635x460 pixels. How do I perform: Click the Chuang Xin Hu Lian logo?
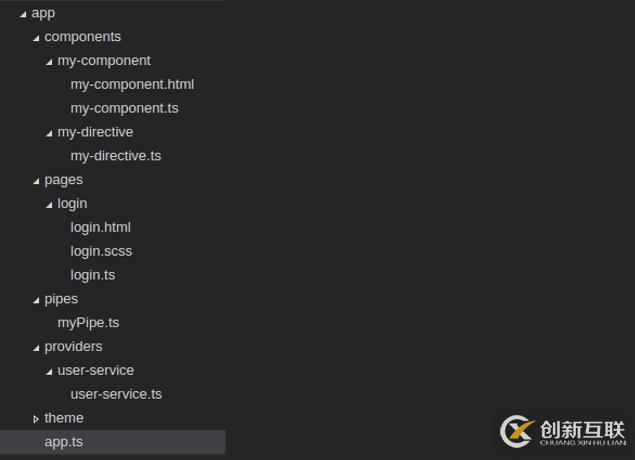coord(563,432)
